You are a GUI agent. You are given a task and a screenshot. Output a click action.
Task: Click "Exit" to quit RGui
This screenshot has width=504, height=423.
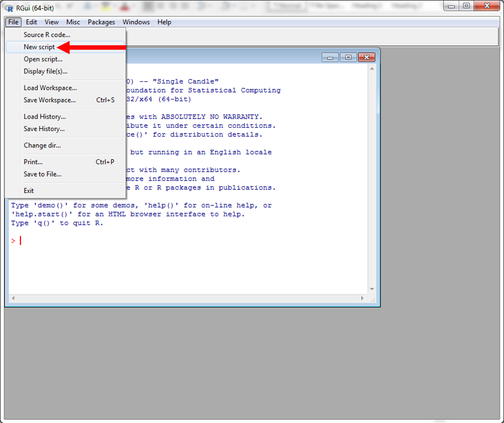(x=28, y=191)
